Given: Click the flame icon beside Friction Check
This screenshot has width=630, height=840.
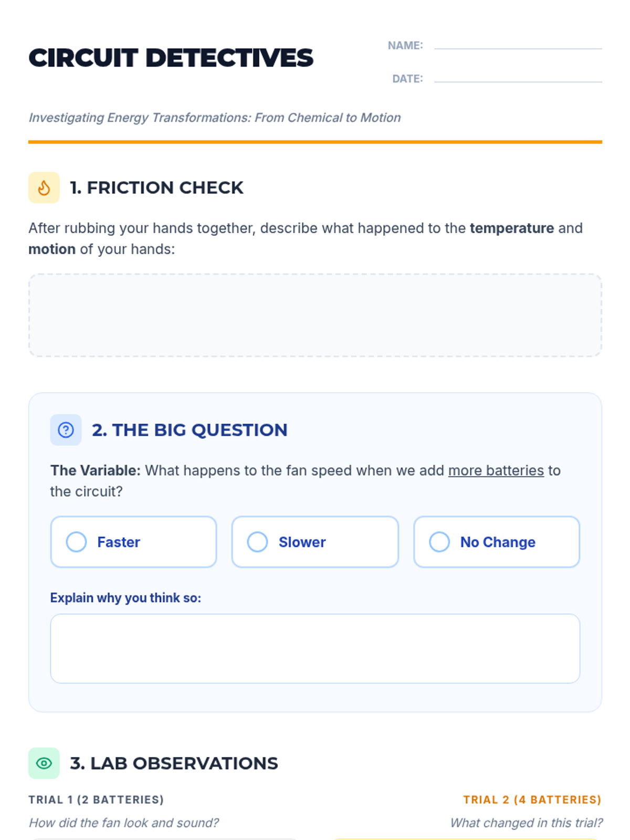Looking at the screenshot, I should [x=44, y=187].
